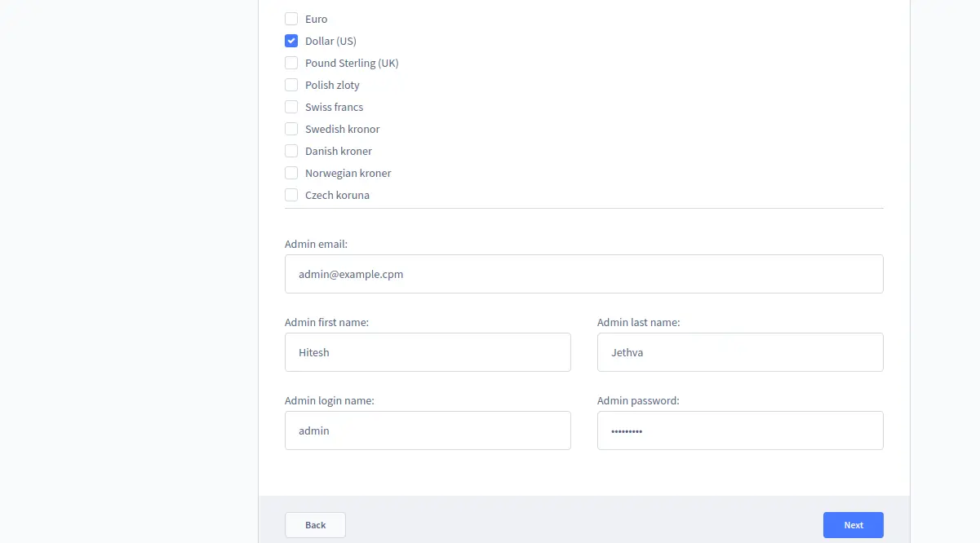The width and height of the screenshot is (980, 543).
Task: Click the Dollar (US) label text
Action: point(331,41)
